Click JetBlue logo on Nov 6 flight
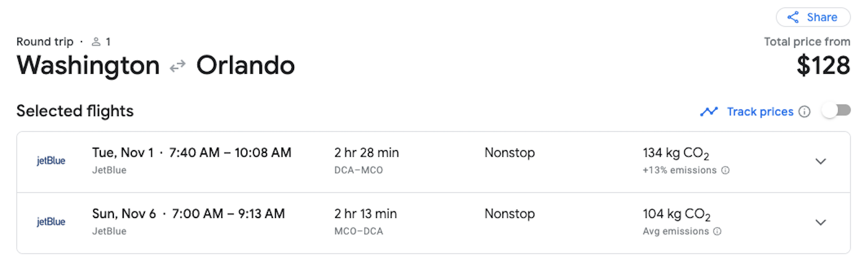Viewport: 868px width, 263px height. [x=51, y=222]
